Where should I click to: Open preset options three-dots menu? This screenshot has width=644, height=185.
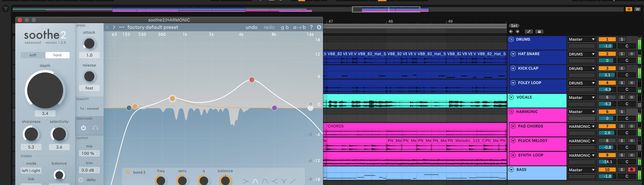[122, 27]
